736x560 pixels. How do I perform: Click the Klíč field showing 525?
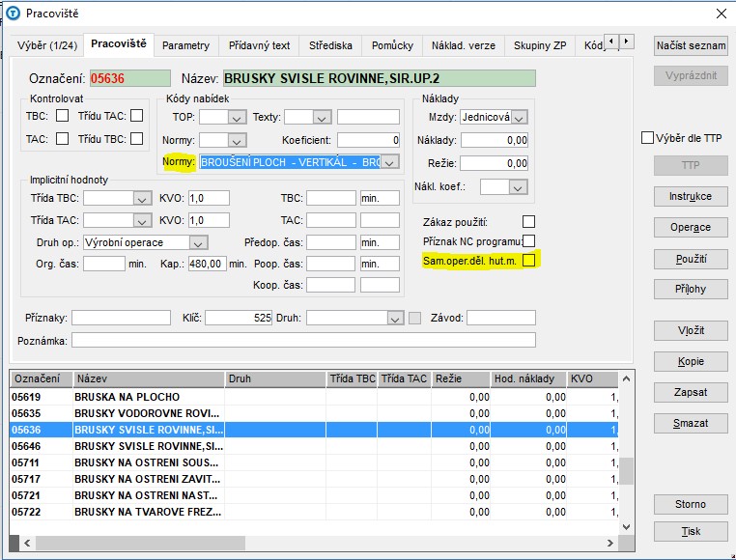point(239,318)
